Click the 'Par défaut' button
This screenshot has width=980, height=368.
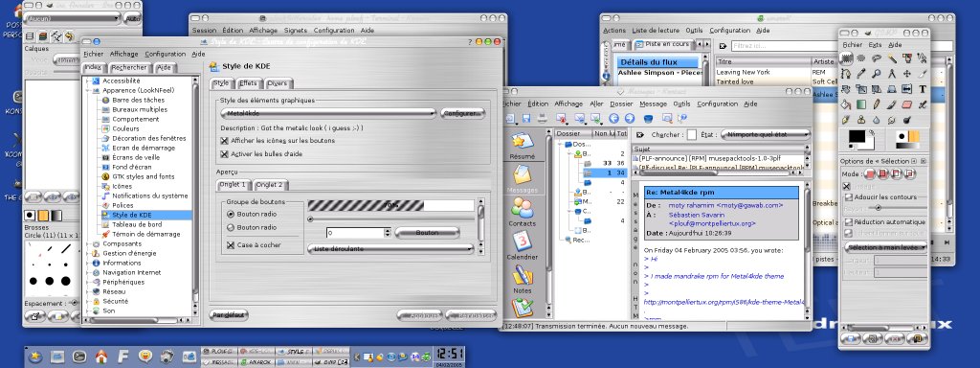click(x=228, y=314)
